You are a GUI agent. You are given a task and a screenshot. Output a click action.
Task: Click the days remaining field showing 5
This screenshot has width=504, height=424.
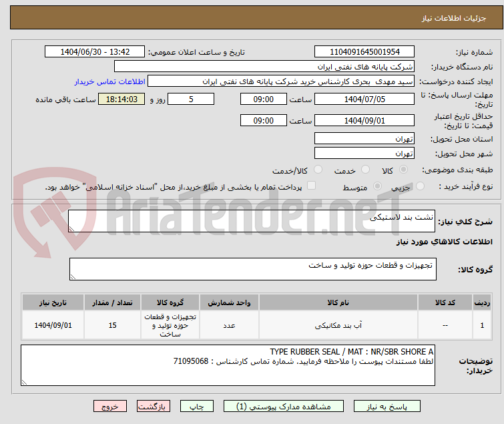[x=191, y=99]
